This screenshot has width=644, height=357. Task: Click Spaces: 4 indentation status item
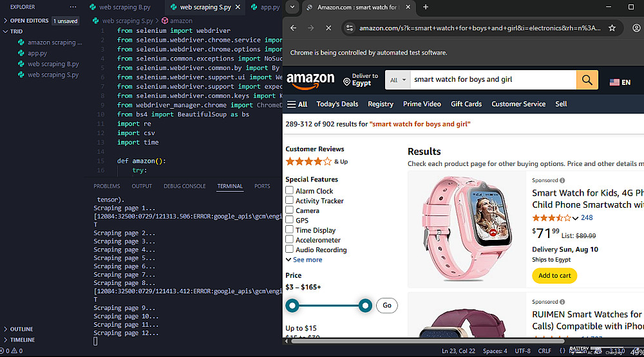click(x=495, y=351)
